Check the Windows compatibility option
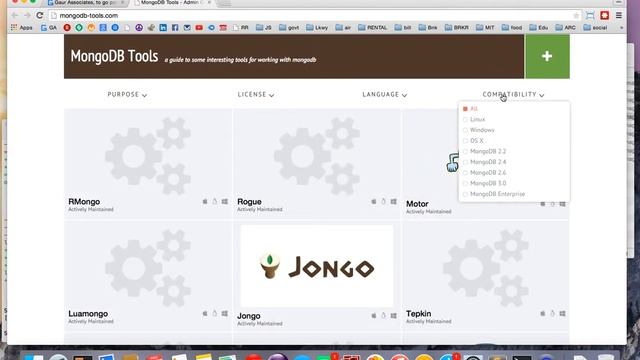This screenshot has height=360, width=640. tap(465, 130)
